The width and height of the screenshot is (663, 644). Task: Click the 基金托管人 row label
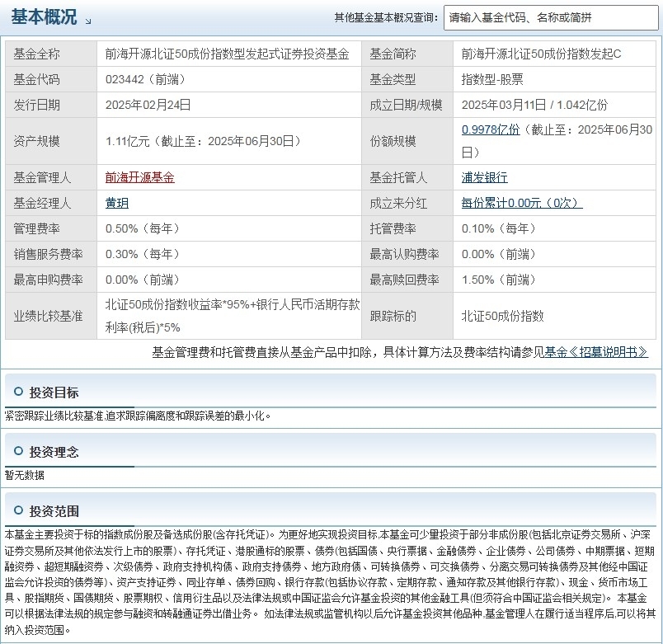pyautogui.click(x=398, y=177)
